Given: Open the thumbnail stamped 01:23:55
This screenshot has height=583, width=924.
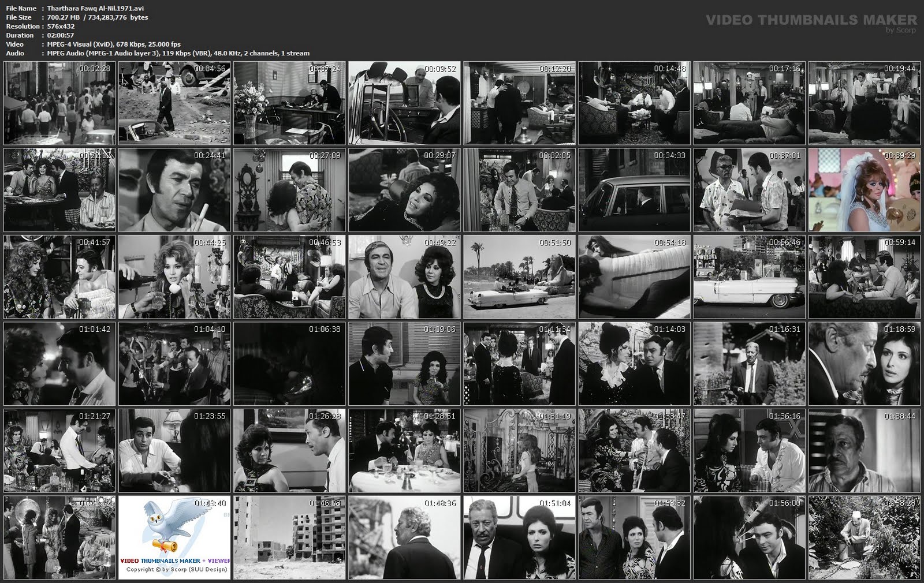Looking at the screenshot, I should 174,451.
